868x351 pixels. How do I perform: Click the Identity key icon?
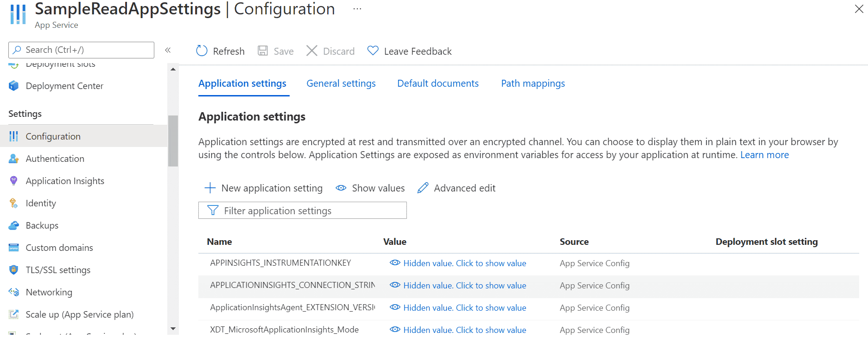[14, 203]
